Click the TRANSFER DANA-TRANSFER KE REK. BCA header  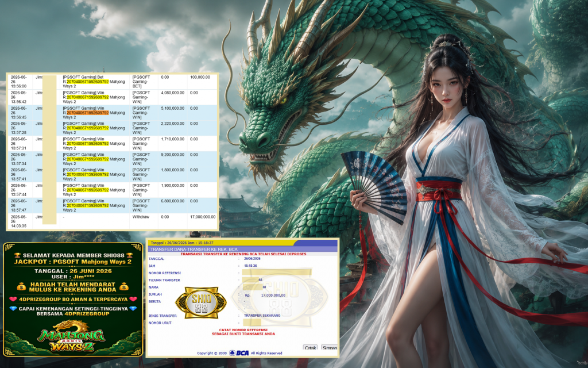[243, 249]
